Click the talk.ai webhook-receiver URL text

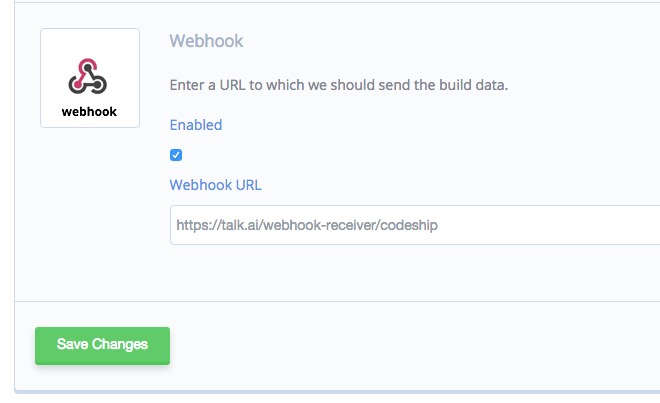click(x=307, y=225)
